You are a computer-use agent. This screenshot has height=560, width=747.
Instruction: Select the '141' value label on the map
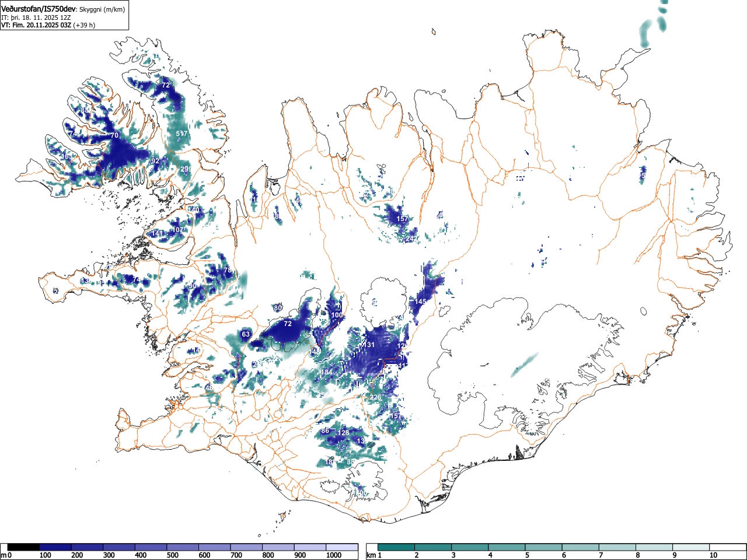pos(158,234)
